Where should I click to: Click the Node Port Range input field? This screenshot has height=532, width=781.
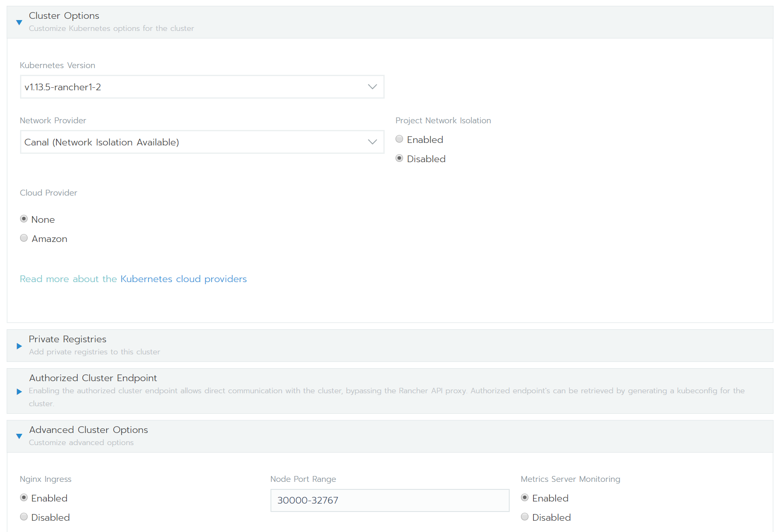coord(390,500)
